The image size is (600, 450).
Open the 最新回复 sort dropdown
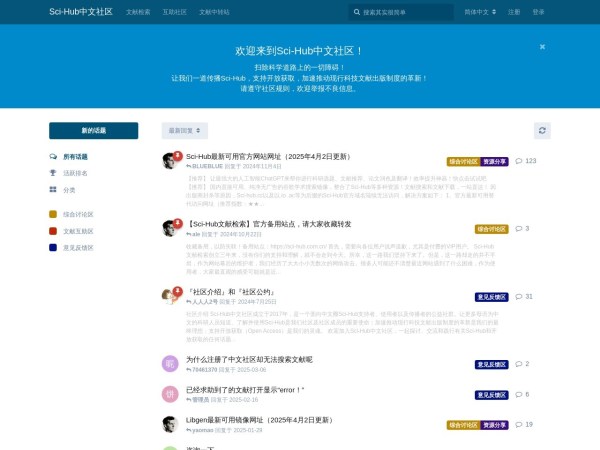185,130
